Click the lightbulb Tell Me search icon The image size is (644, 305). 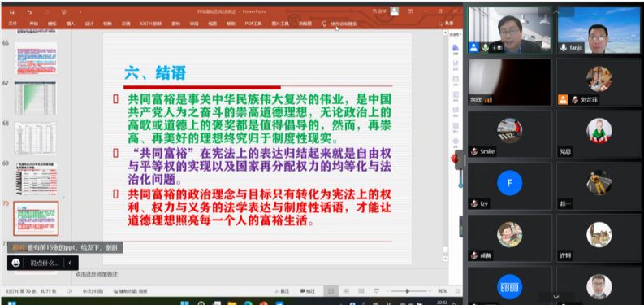(324, 24)
